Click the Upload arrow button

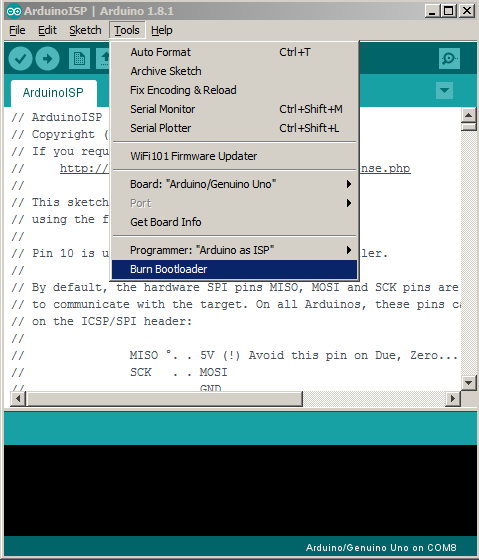pyautogui.click(x=47, y=59)
